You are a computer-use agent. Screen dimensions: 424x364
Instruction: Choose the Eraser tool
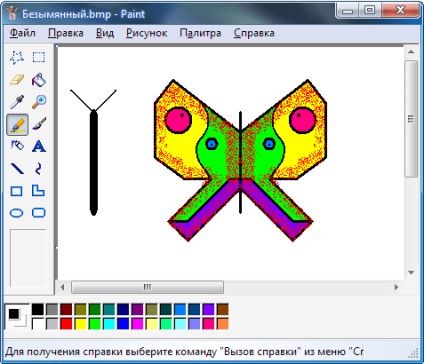(x=17, y=80)
